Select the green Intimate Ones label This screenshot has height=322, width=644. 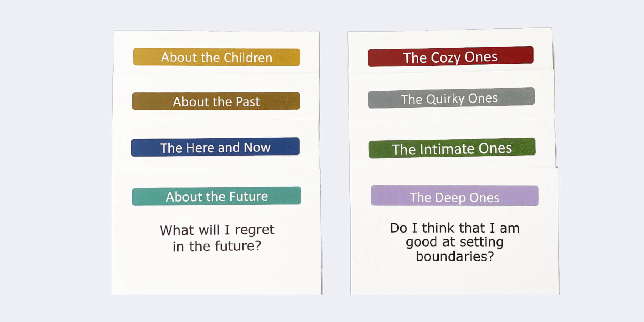pyautogui.click(x=452, y=148)
